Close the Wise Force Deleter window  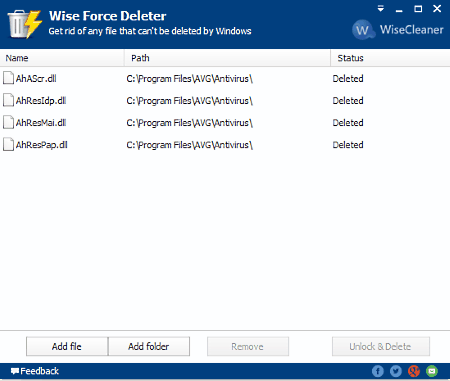click(437, 9)
